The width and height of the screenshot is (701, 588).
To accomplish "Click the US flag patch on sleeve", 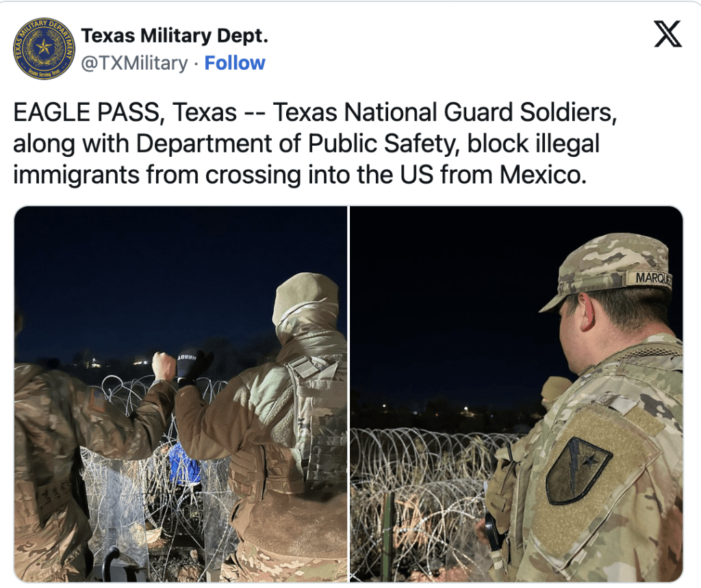I will (97, 399).
